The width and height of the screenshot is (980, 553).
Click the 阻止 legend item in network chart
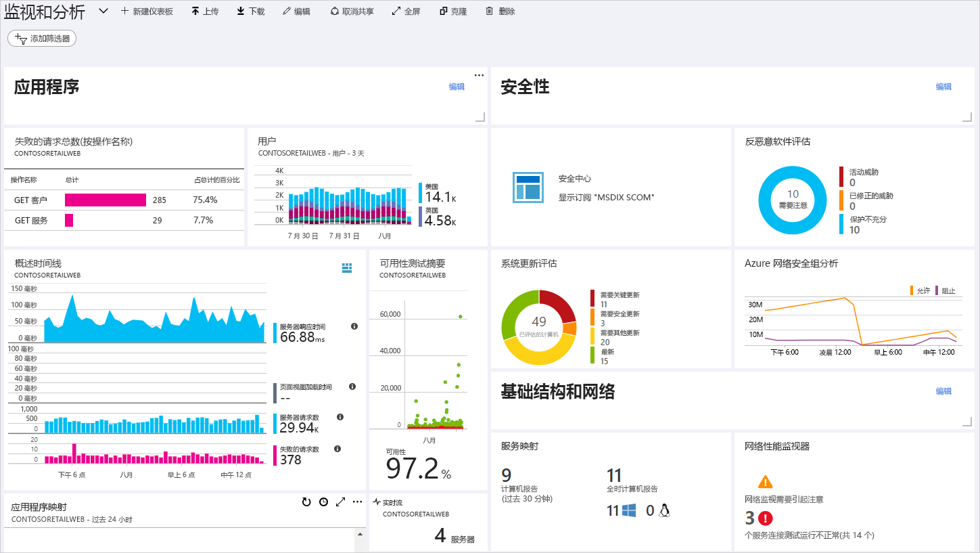pyautogui.click(x=946, y=290)
